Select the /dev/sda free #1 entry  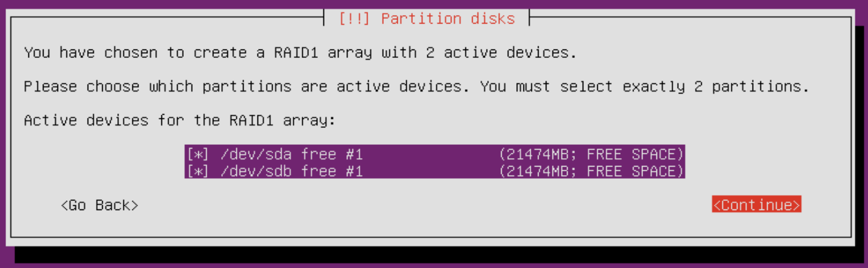[435, 154]
